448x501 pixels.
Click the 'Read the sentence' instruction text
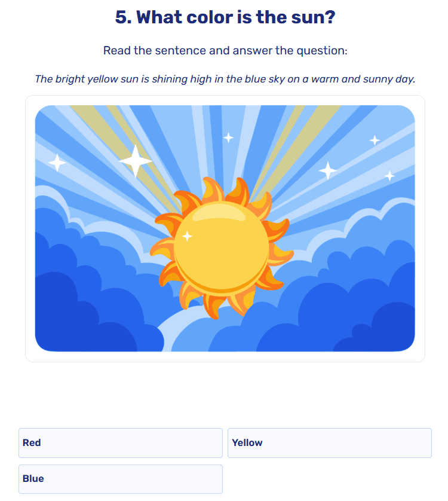(x=224, y=51)
